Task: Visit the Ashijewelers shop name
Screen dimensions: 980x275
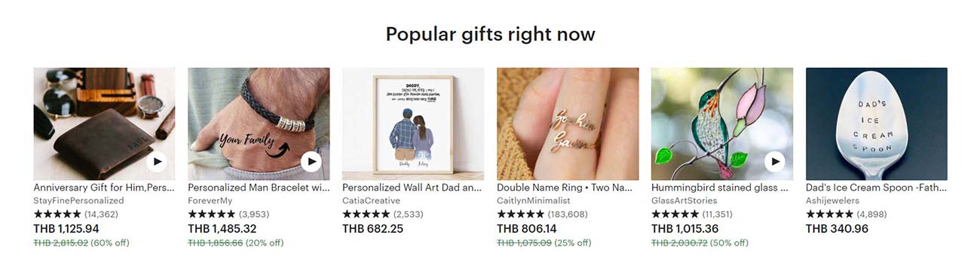Action: [832, 201]
